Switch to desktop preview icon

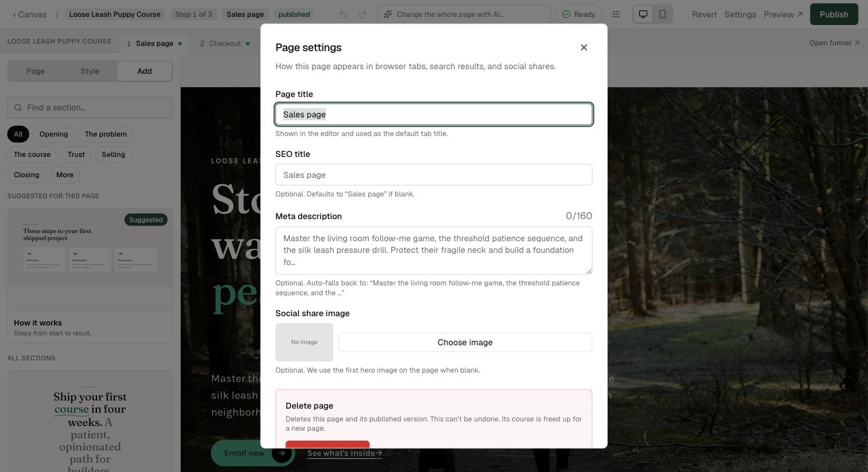point(643,14)
